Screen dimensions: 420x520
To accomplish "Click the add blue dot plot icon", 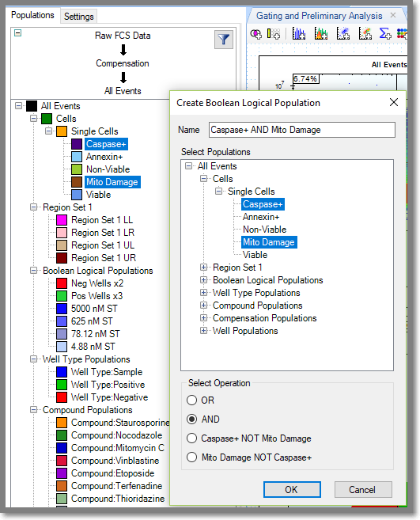I will (x=342, y=33).
